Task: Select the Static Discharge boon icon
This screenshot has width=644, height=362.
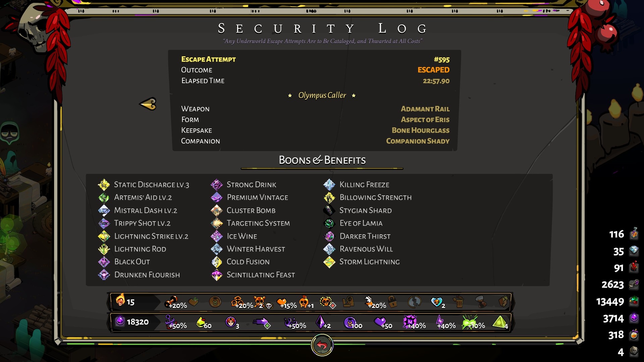Action: (x=104, y=185)
